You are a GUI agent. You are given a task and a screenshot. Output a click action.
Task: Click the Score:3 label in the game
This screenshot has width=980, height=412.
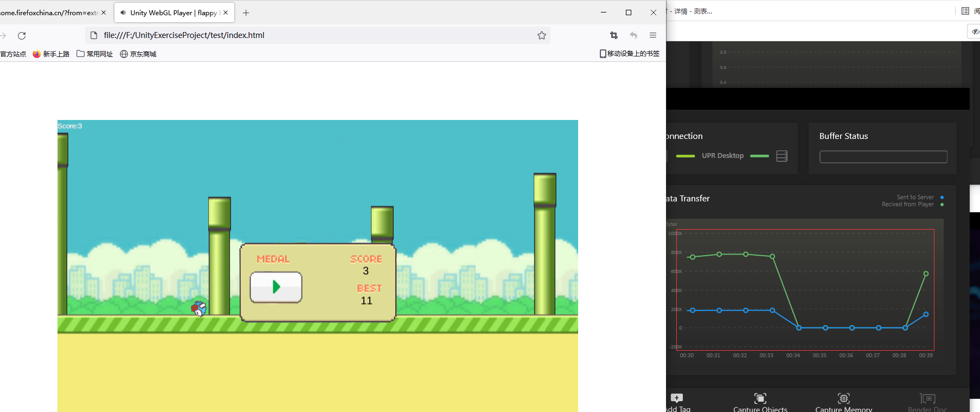pos(70,126)
